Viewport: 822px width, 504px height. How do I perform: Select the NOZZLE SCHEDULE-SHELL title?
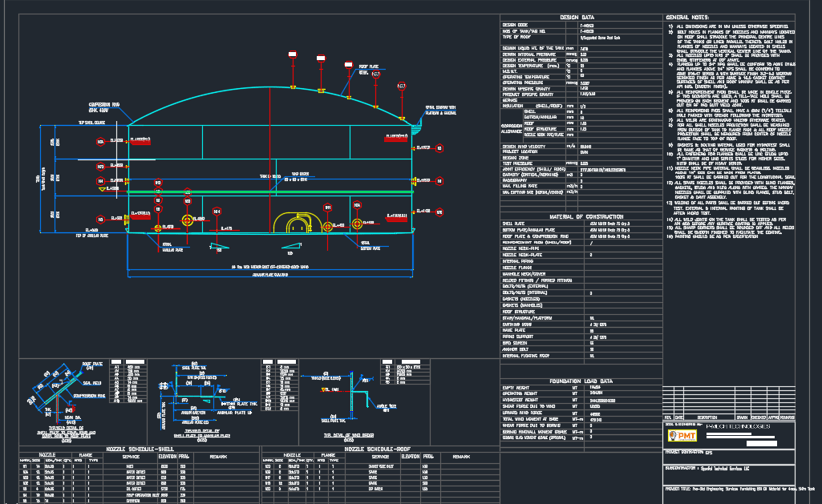[140, 449]
